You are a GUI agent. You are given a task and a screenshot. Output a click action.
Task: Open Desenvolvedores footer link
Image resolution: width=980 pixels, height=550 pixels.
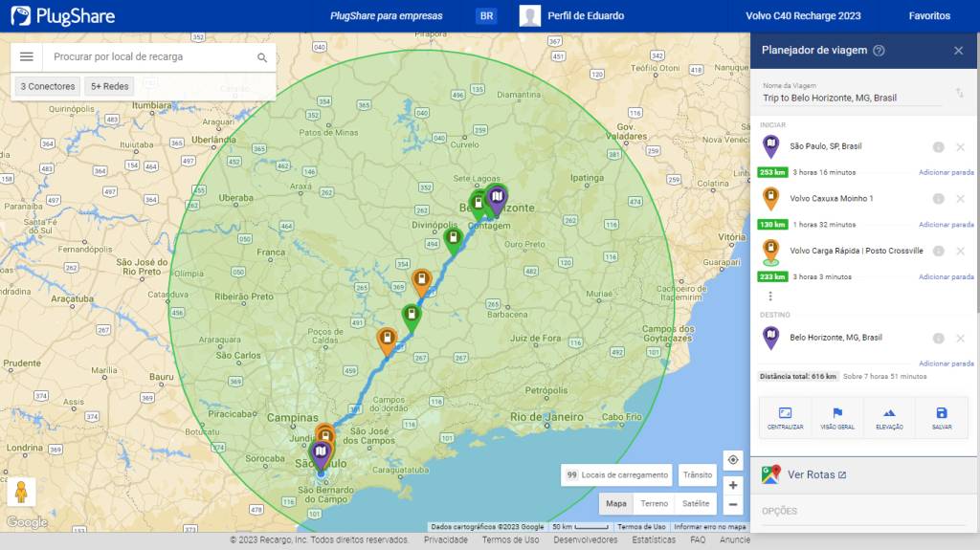[x=585, y=539]
